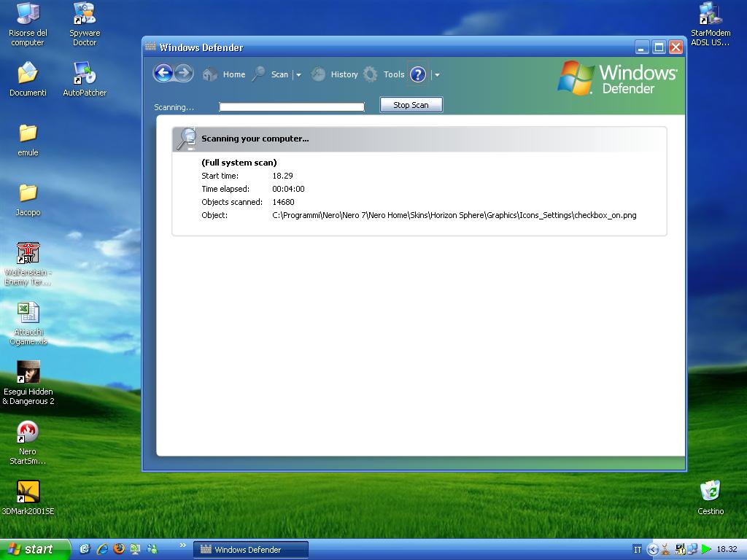747x560 pixels.
Task: Click the Windows Defender taskbar button
Action: 251,550
